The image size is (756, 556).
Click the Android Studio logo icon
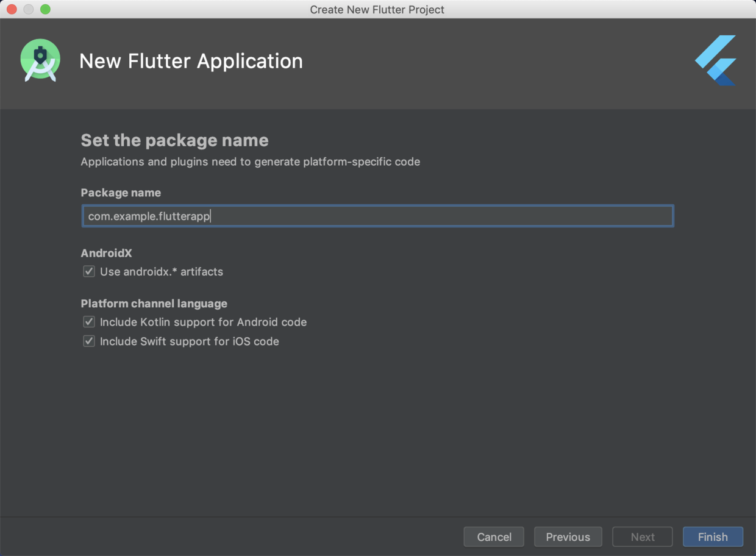coord(40,60)
